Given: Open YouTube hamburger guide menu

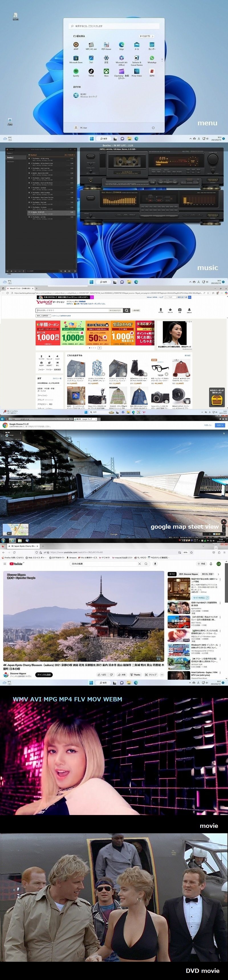Looking at the screenshot, I should point(5,564).
